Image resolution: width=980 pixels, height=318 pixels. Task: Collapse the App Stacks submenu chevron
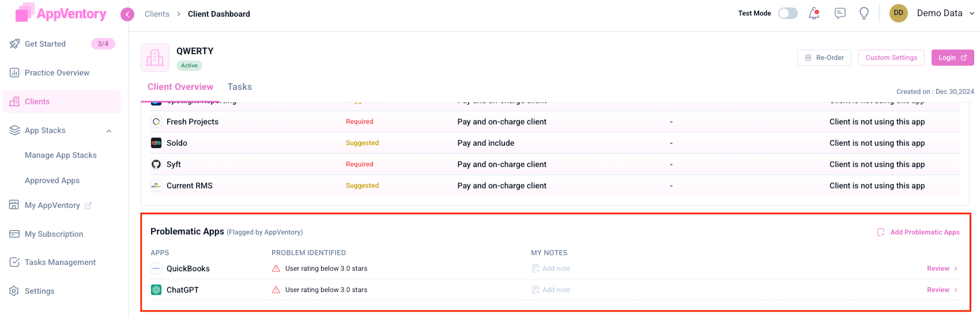[x=109, y=131]
